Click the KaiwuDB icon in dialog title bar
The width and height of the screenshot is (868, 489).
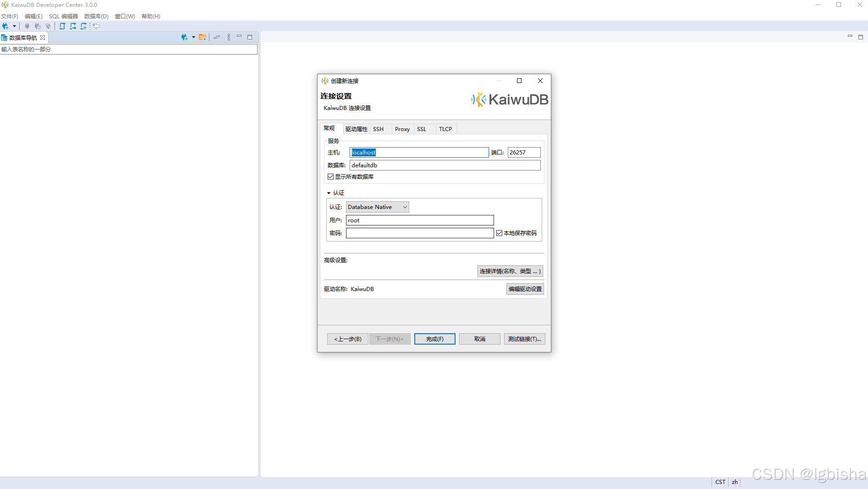click(325, 81)
